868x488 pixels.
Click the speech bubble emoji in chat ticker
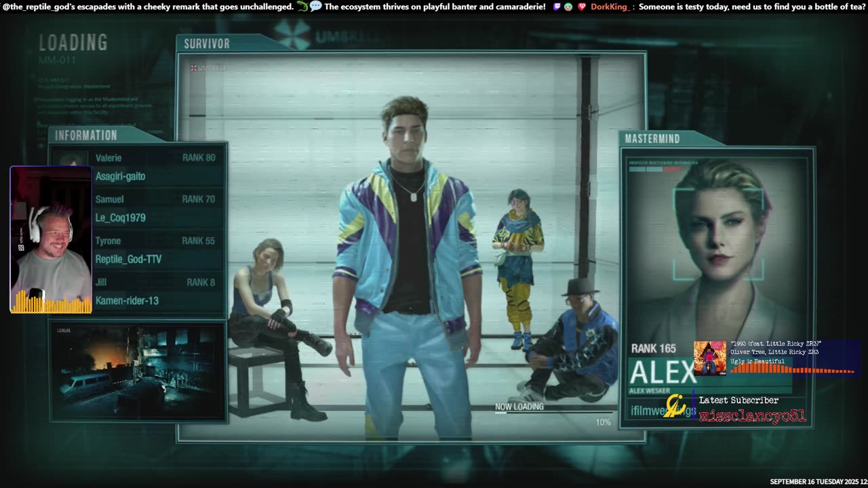click(316, 7)
